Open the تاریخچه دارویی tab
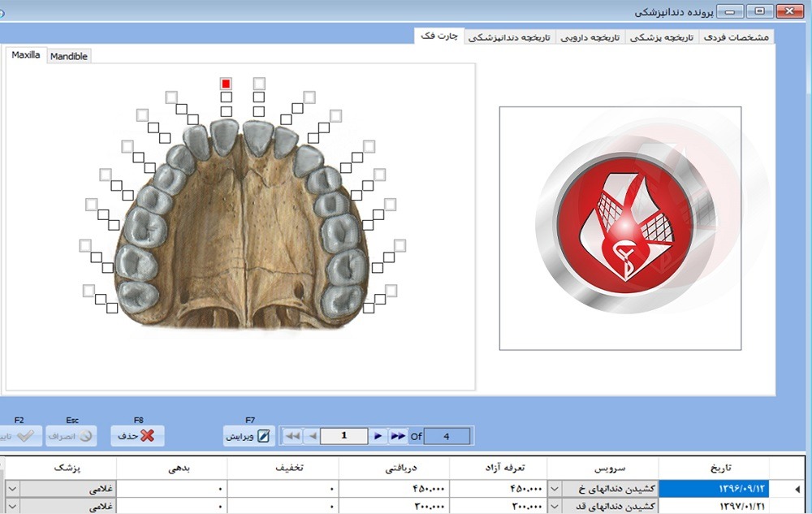The height and width of the screenshot is (514, 812). click(590, 37)
